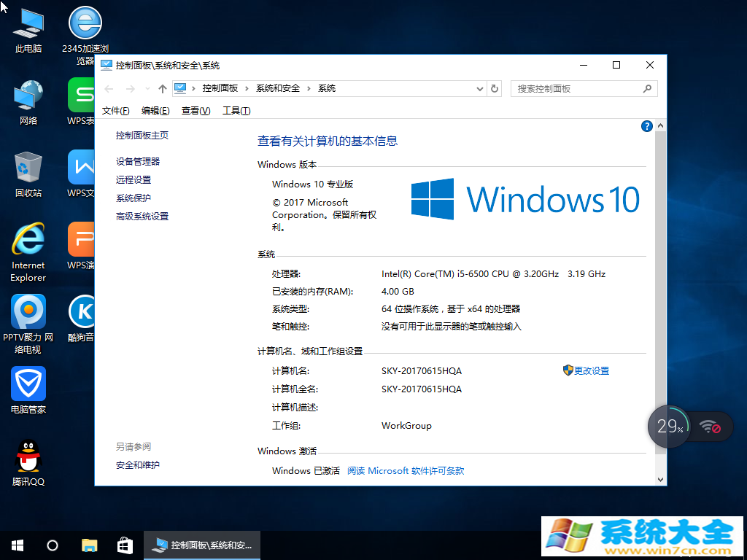
Task: Close the control panel system window
Action: 650,65
